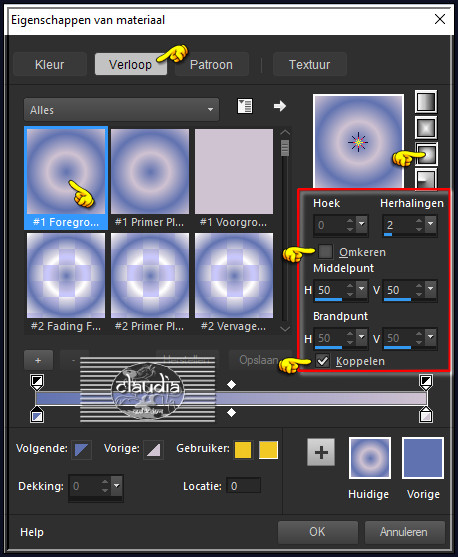Viewport: 458px width, 557px height.
Task: Select the sunburst gradient style icon
Action: click(426, 154)
